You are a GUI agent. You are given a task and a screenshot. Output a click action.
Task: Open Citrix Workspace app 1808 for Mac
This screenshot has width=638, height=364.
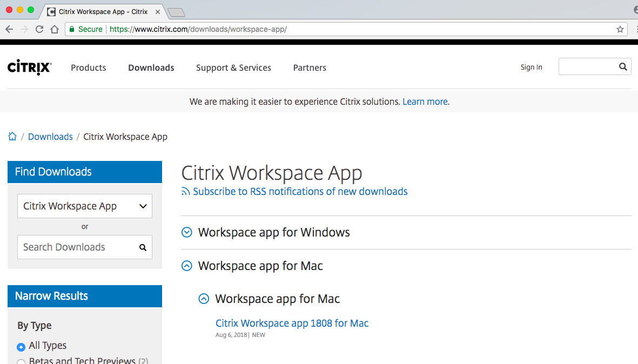(292, 323)
